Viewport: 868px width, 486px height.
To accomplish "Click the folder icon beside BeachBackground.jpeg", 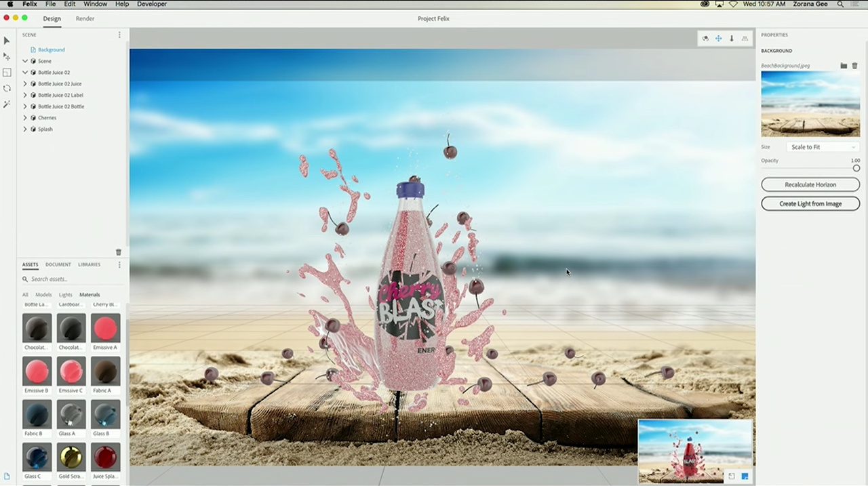I will (844, 66).
